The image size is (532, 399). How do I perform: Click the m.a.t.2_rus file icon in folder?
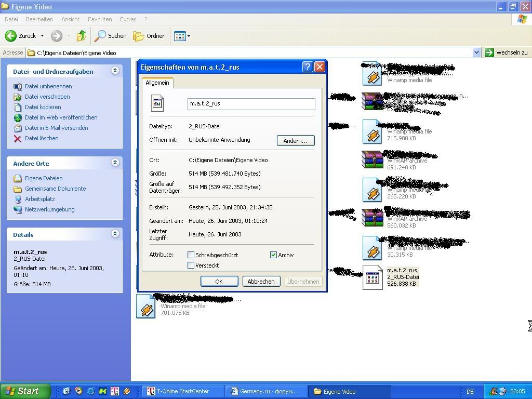(x=373, y=277)
